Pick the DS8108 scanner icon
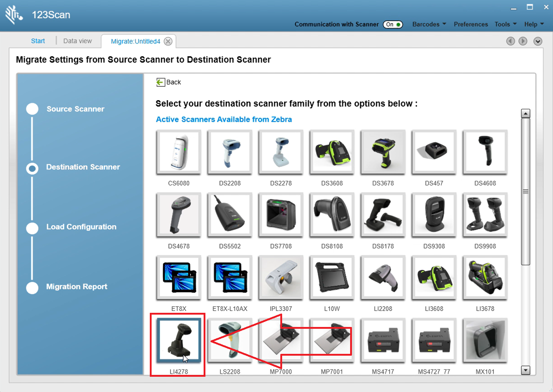 click(x=332, y=215)
